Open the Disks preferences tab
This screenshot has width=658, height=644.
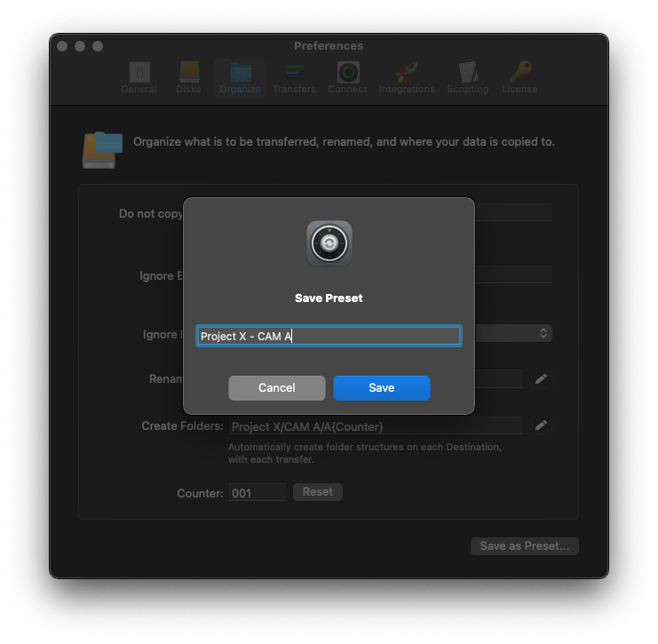click(189, 77)
